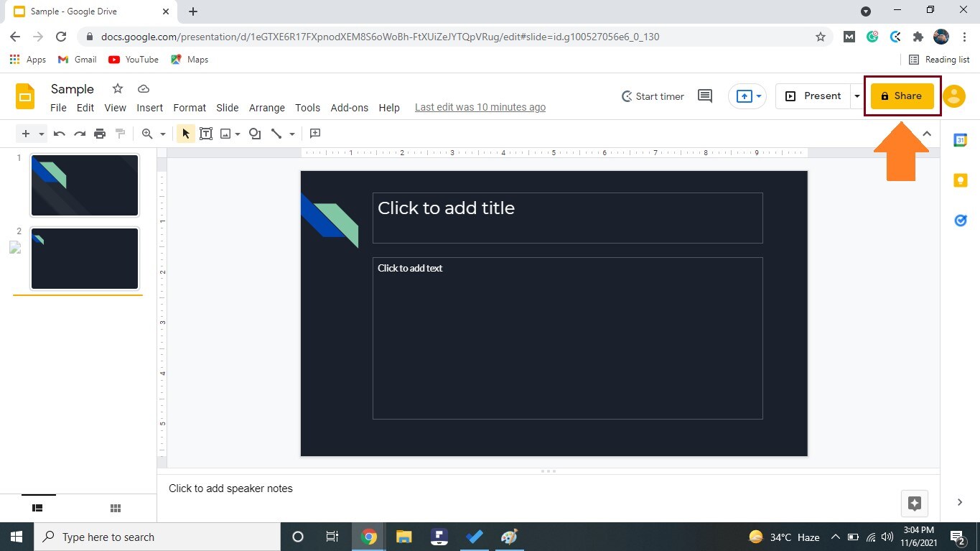Screen dimensions: 980x551
Task: Insert a comment from the toolbar
Action: 314,133
